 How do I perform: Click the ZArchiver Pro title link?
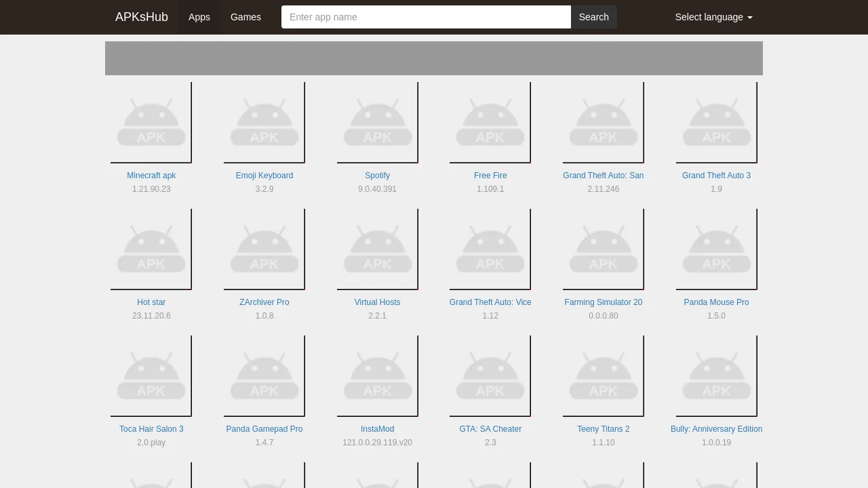(x=264, y=302)
